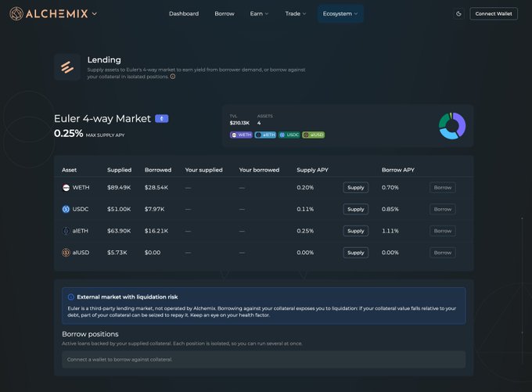
Task: Supply USDC to the market
Action: pyautogui.click(x=355, y=210)
